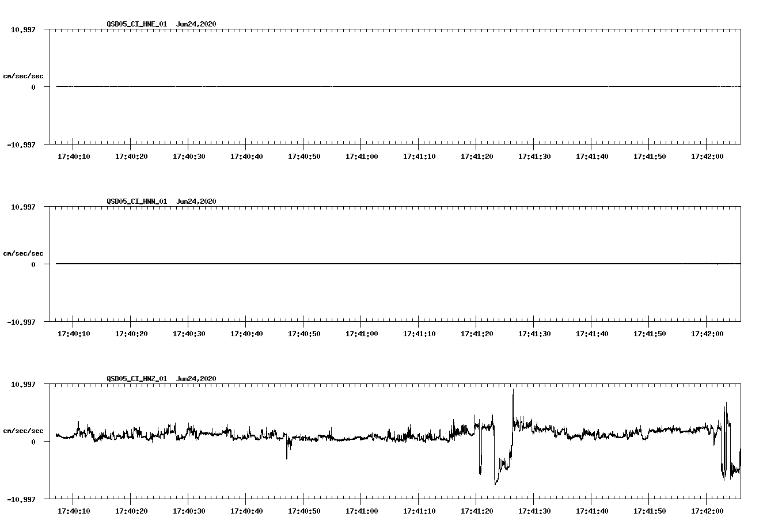Click 17:40:50 time label under HNE plot
This screenshot has width=782, height=532.
[x=304, y=156]
